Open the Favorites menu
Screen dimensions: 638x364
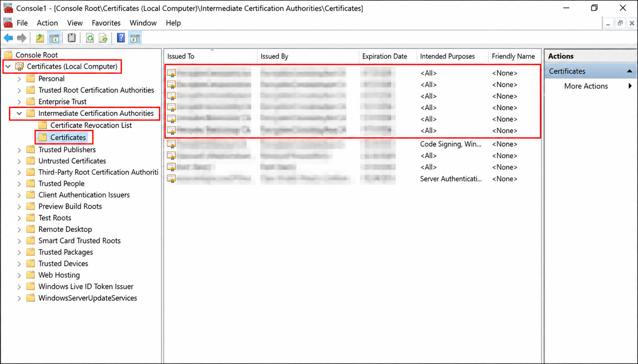pyautogui.click(x=106, y=23)
